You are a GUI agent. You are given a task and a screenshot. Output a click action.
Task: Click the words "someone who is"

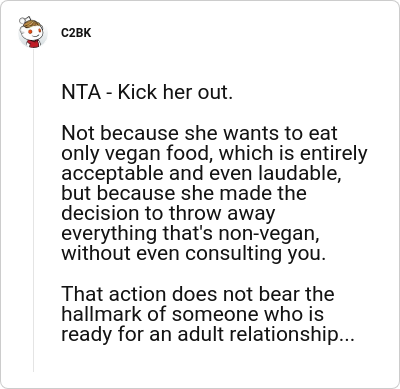point(248,314)
